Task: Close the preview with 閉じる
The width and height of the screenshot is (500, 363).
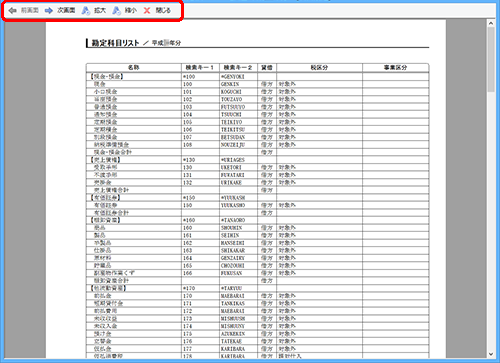Action: coord(157,10)
